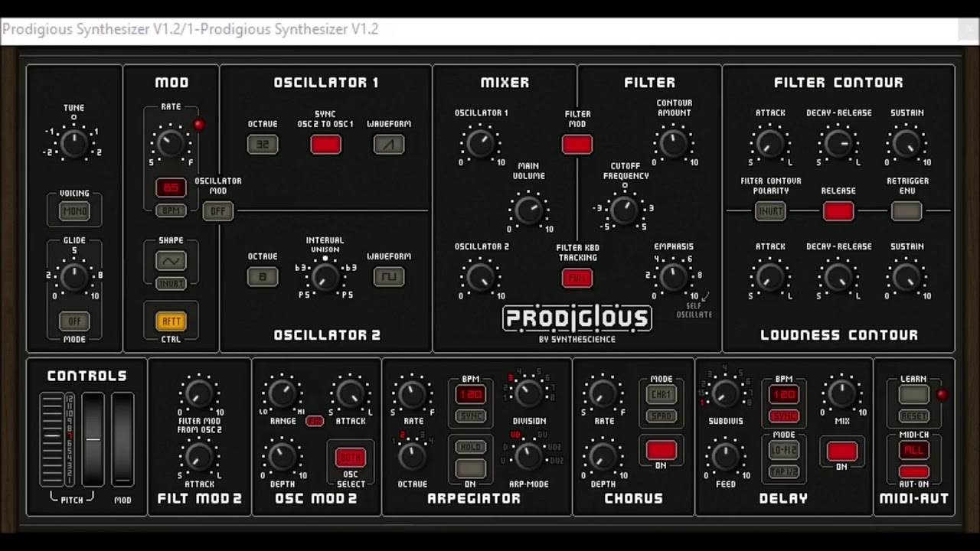
Task: Click the Arpeggiator Division knob
Action: click(528, 393)
